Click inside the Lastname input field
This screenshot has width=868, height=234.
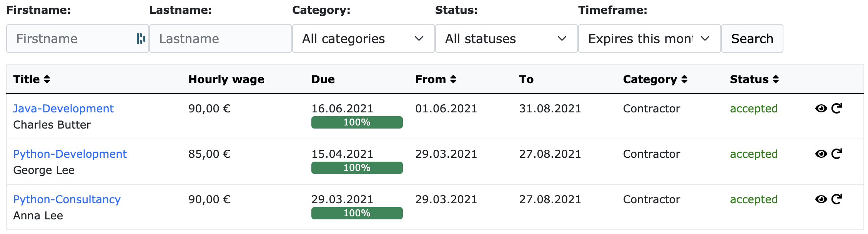coord(220,38)
